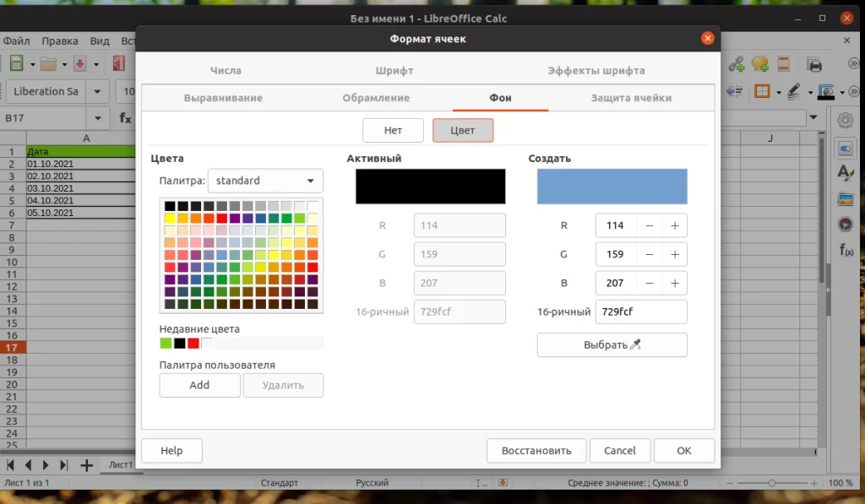Open the Name Box dropdown showing B17

pos(96,118)
